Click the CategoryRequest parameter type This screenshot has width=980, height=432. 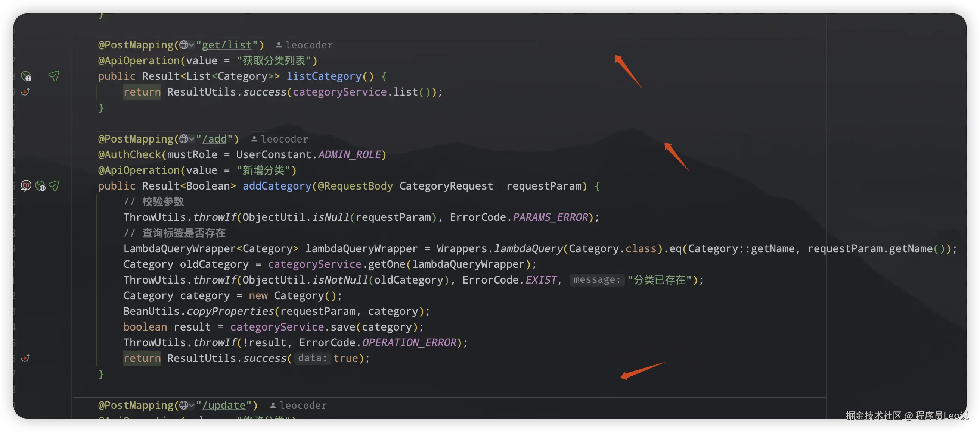[x=446, y=186]
